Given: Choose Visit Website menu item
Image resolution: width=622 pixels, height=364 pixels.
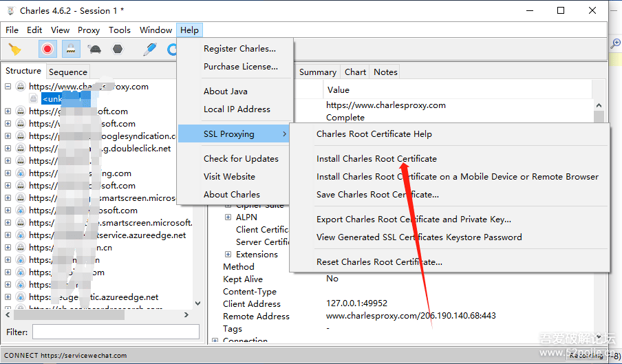Looking at the screenshot, I should click(229, 176).
